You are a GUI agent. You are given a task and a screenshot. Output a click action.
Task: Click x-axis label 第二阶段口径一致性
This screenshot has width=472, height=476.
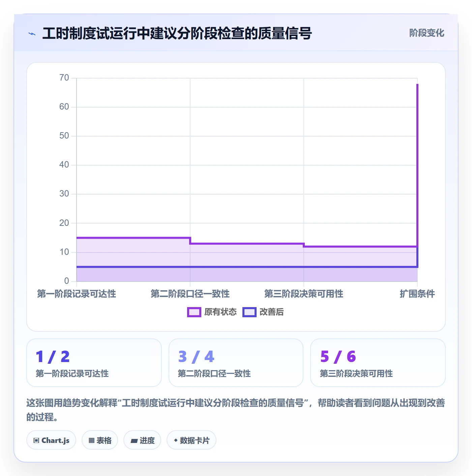[190, 294]
